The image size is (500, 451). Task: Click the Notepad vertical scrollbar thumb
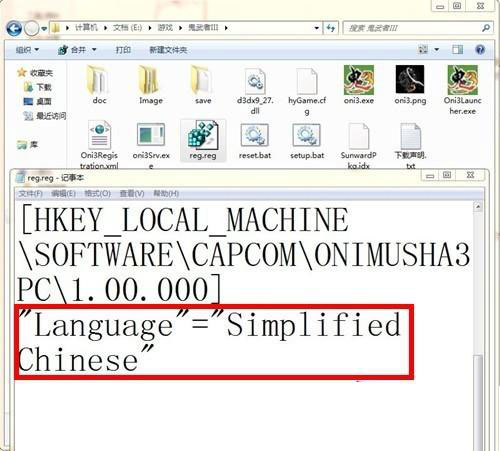478,402
